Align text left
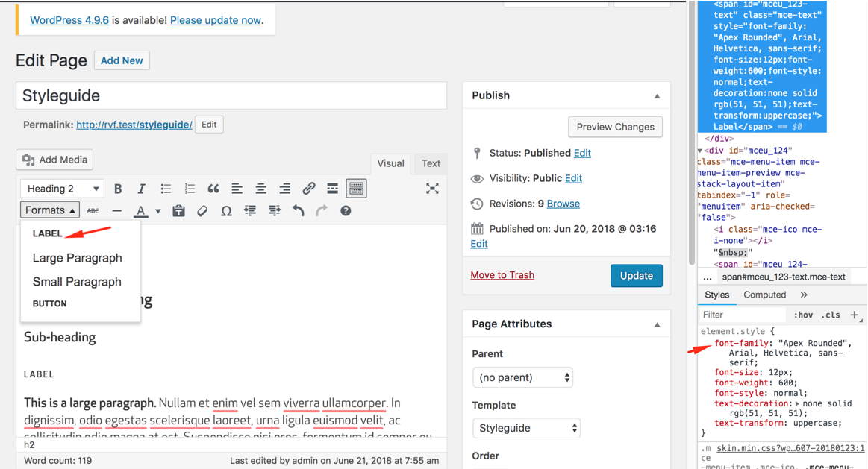This screenshot has height=469, width=868. pos(237,189)
